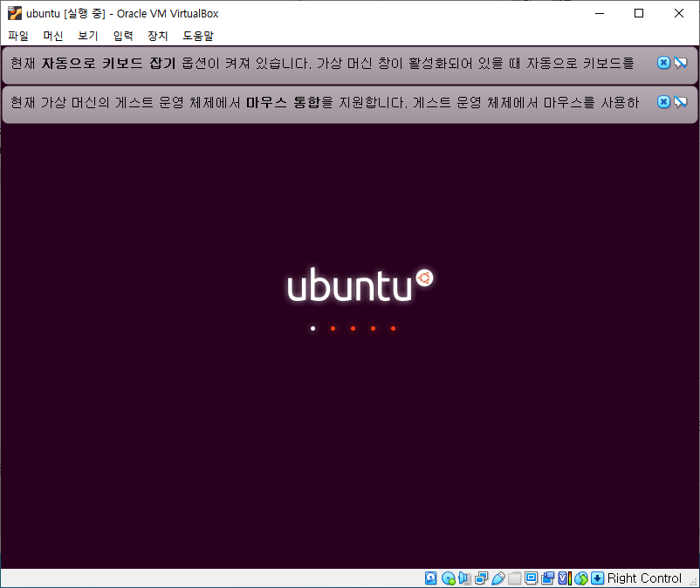
Task: Click the display settings status icon
Action: click(531, 578)
